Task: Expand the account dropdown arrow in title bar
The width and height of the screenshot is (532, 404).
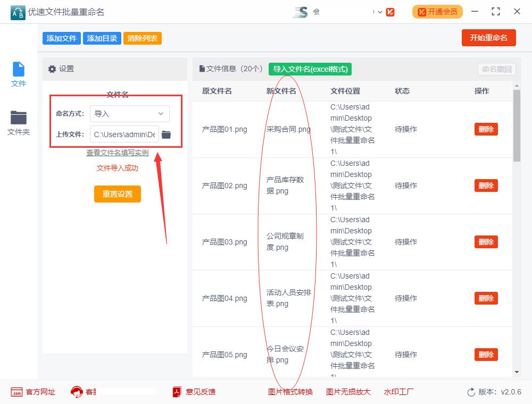Action: [379, 11]
